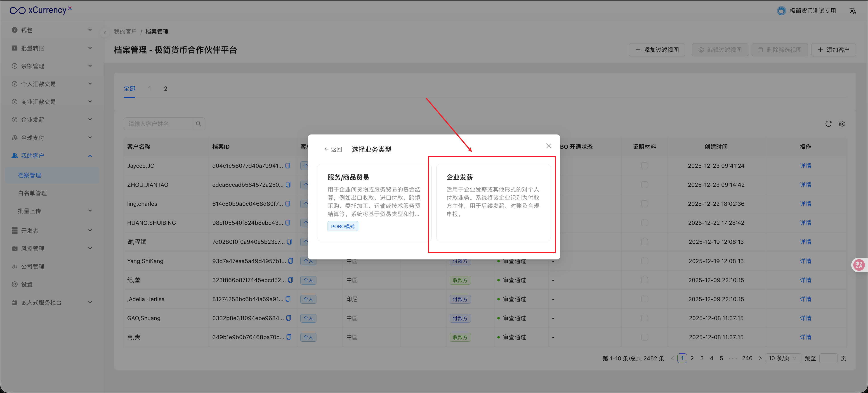Screen dimensions: 868x393
Task: Switch to tab 2 in filter views
Action: (x=165, y=88)
